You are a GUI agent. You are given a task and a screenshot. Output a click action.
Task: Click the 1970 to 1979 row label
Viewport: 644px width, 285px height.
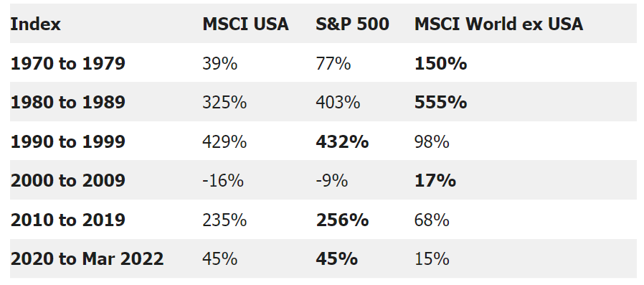pyautogui.click(x=67, y=63)
